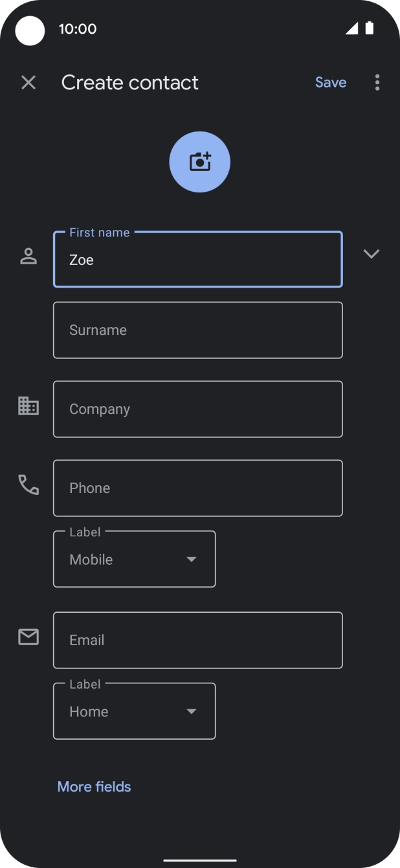Select the First name field containing Zoe
Screen dimensions: 400x868
click(197, 260)
